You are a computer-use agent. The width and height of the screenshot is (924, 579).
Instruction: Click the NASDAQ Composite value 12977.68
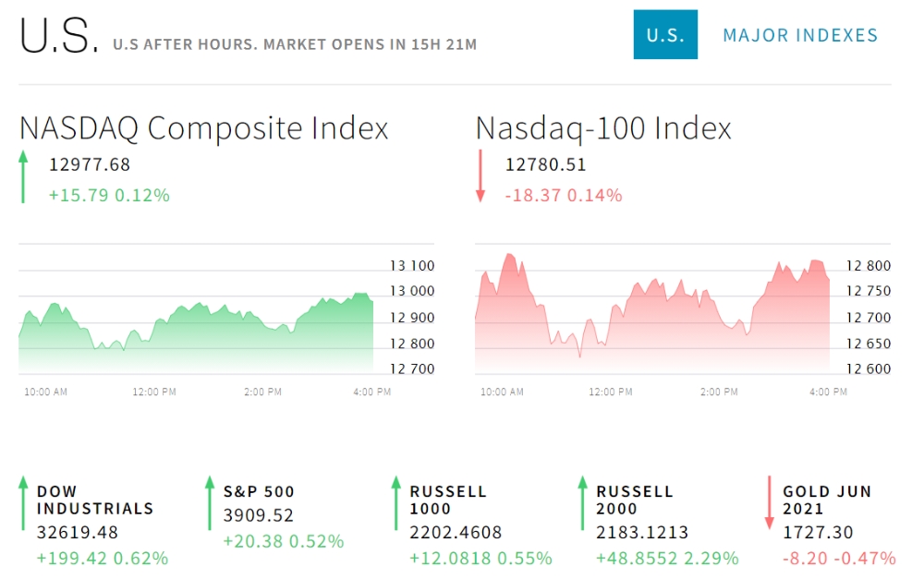[x=90, y=165]
